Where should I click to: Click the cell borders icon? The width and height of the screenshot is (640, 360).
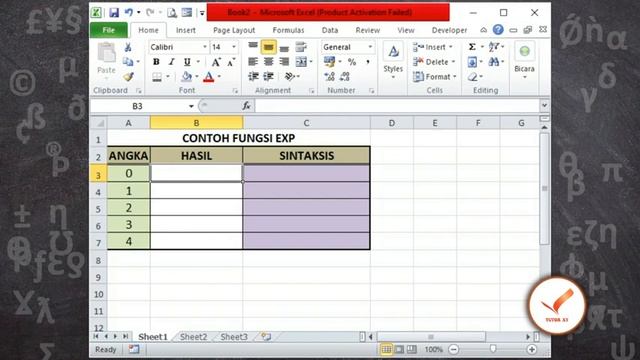tap(157, 77)
